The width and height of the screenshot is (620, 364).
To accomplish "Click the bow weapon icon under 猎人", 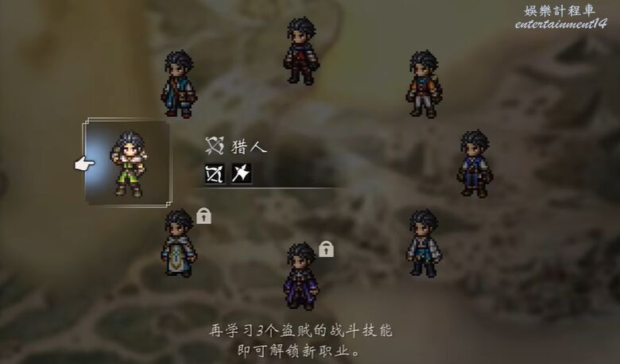I will pyautogui.click(x=215, y=173).
